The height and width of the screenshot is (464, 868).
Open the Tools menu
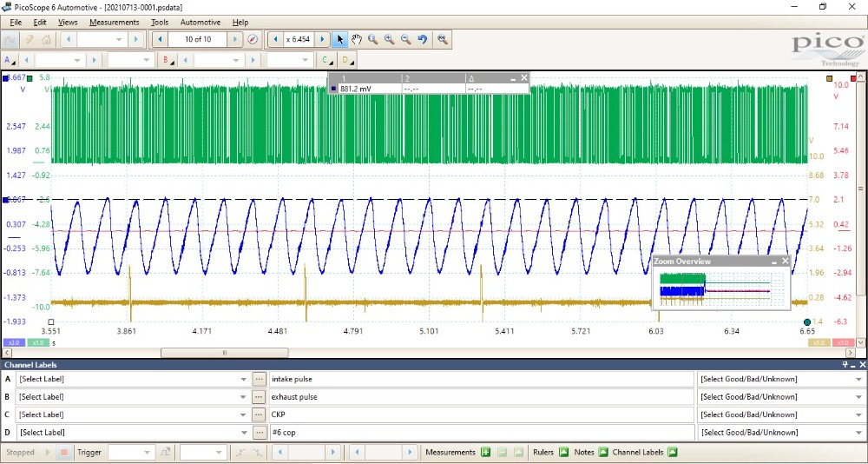pyautogui.click(x=160, y=23)
